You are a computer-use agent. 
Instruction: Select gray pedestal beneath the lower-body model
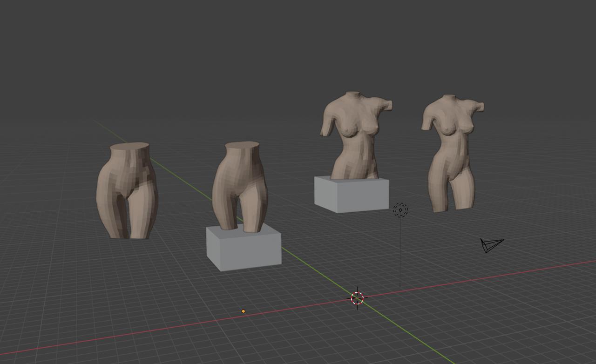(244, 251)
